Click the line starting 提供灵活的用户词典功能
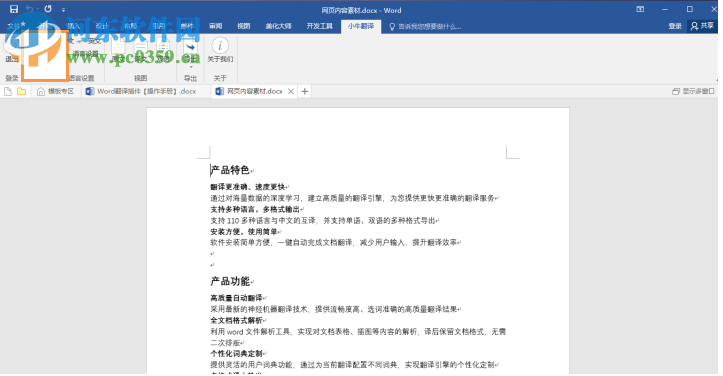 353,364
